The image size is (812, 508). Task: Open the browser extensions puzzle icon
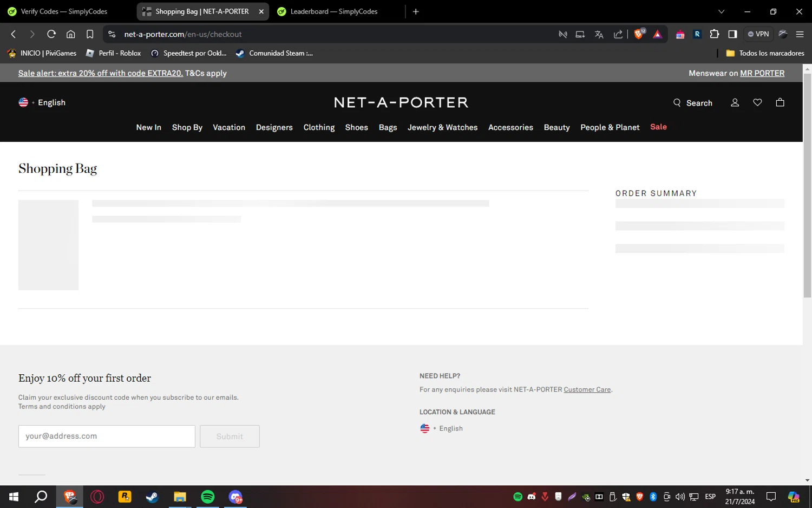pos(715,34)
